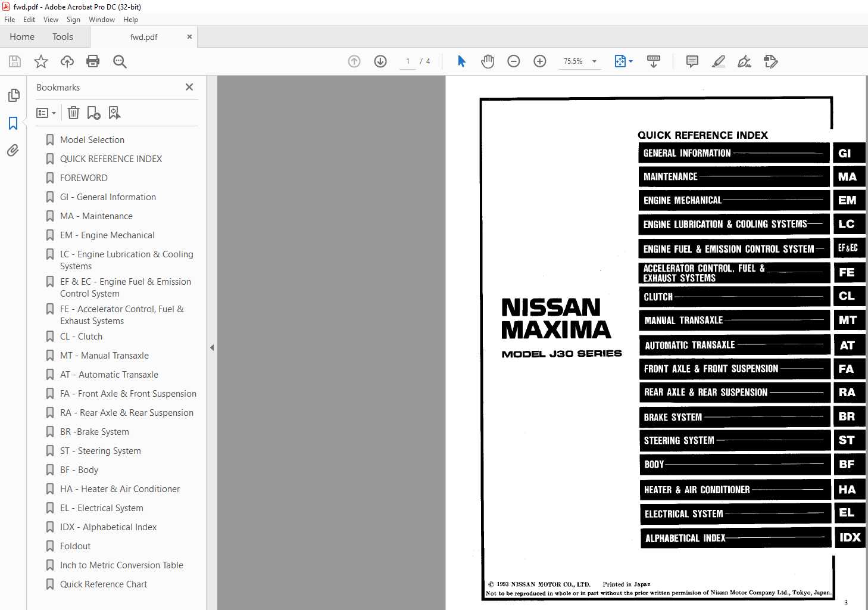Image resolution: width=868 pixels, height=610 pixels.
Task: Go to next page arrow
Action: 380,61
